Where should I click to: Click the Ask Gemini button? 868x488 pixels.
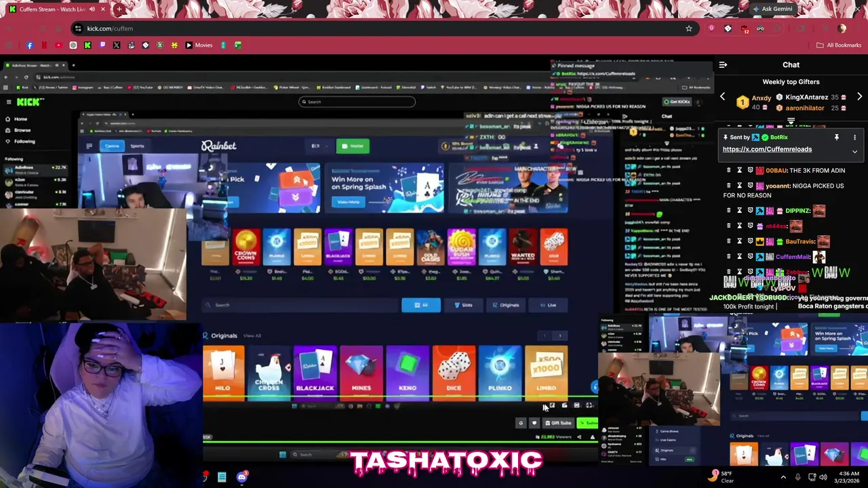[x=772, y=9]
